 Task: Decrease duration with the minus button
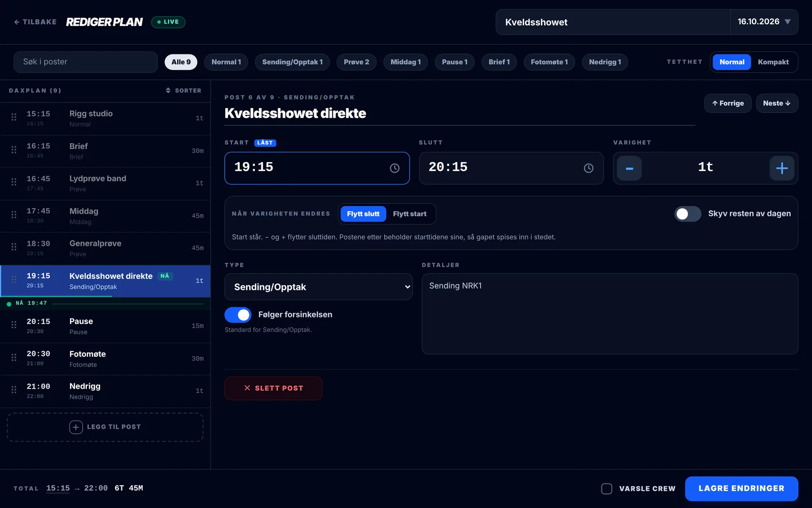[x=629, y=168]
